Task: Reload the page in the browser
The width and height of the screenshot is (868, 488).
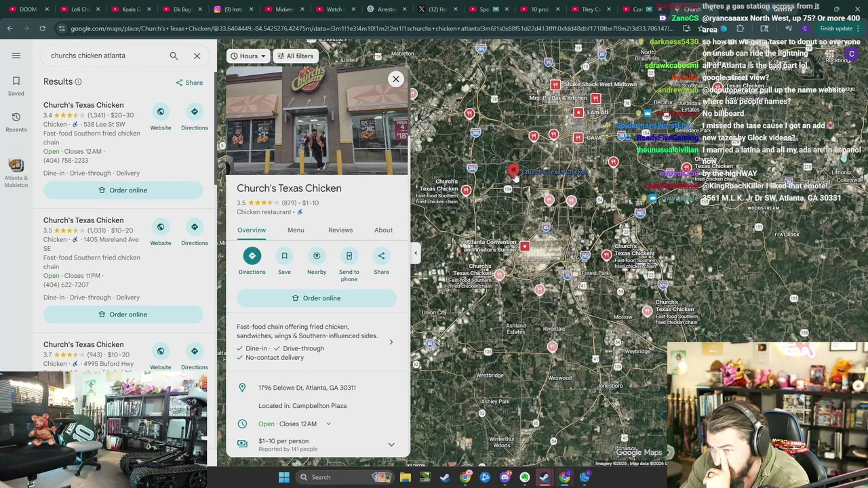Action: click(42, 28)
